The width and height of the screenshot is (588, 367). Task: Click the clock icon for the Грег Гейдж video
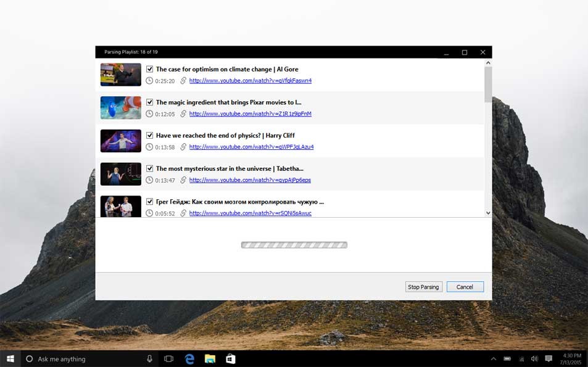coord(148,213)
